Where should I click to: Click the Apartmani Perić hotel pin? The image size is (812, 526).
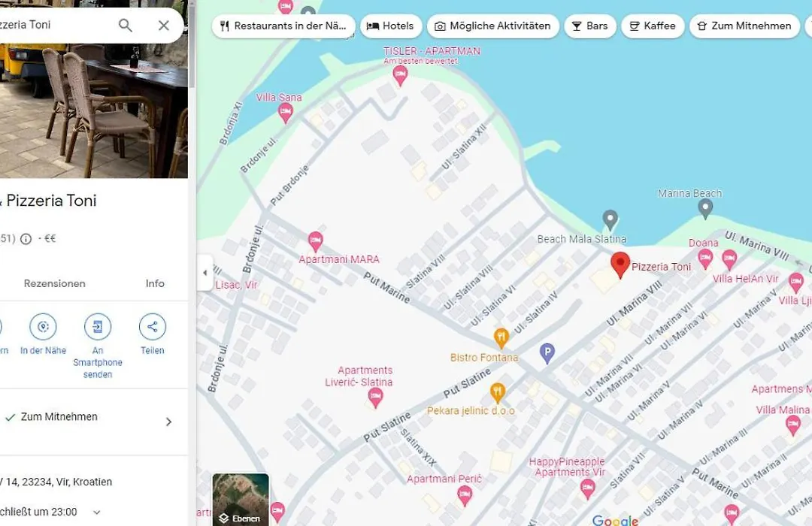click(x=465, y=495)
